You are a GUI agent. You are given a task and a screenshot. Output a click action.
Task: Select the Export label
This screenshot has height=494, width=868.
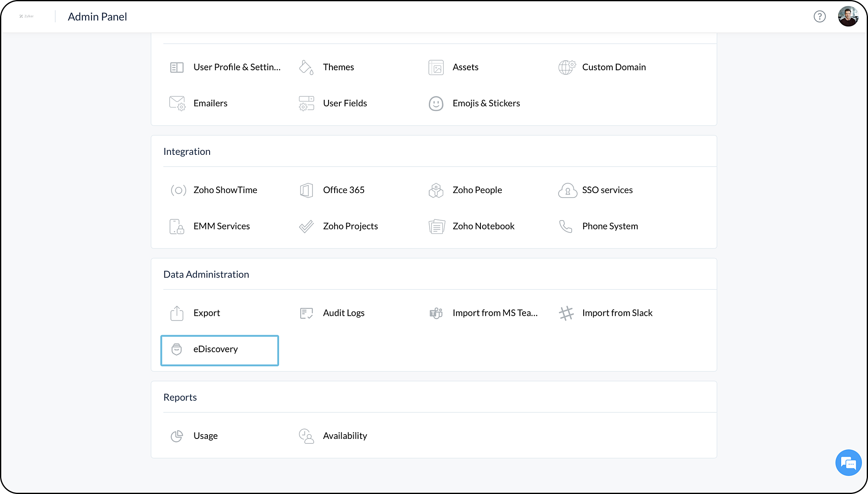click(x=207, y=313)
